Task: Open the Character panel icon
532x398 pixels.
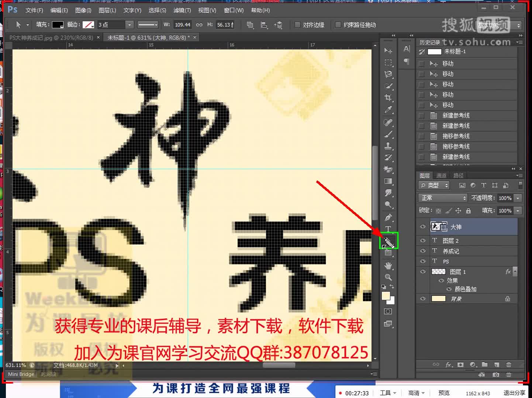Action: tap(407, 49)
